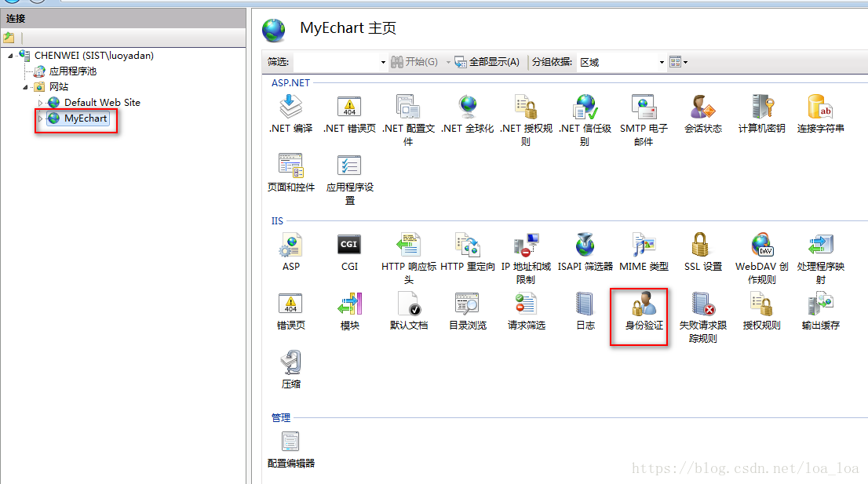Collapse the IIS group header

pyautogui.click(x=277, y=221)
